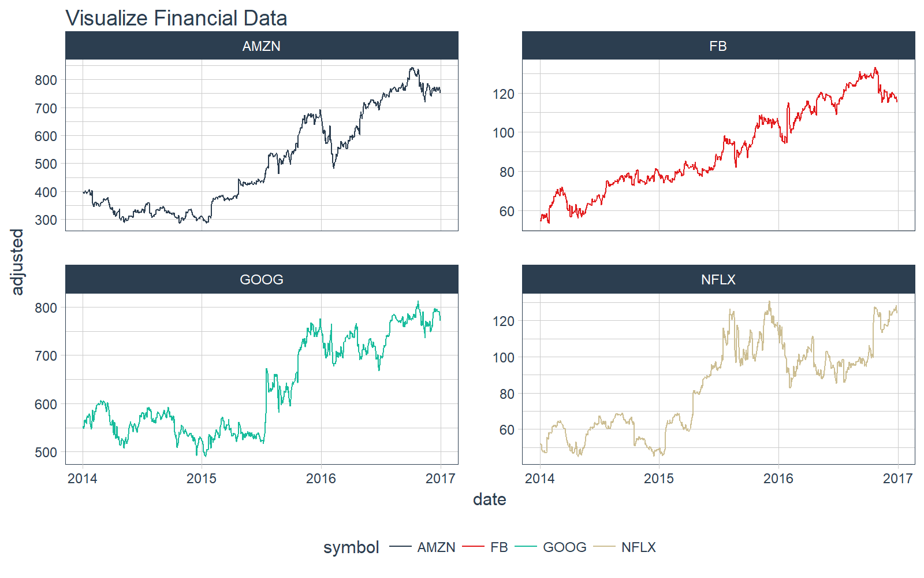Click the NFLX facet header strip
The height and width of the screenshot is (578, 924).
(718, 279)
